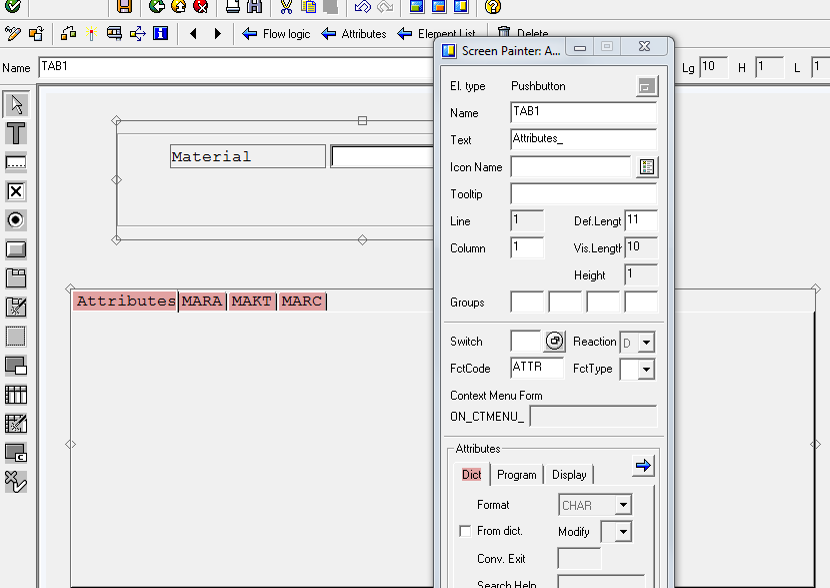Click the Tooltip input field

pos(583,193)
